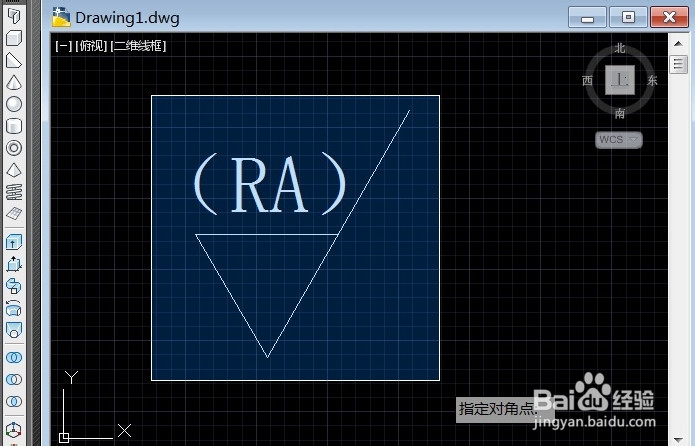Select the Polysolid tool
Screen dimensions: 695x446
tap(14, 16)
